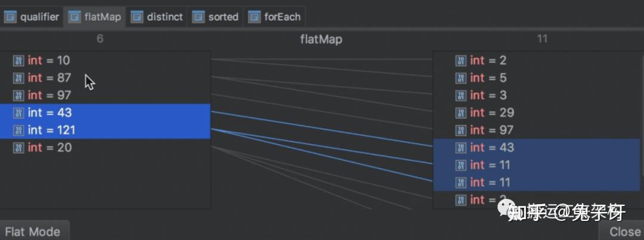Open the forEach tab

pyautogui.click(x=274, y=17)
